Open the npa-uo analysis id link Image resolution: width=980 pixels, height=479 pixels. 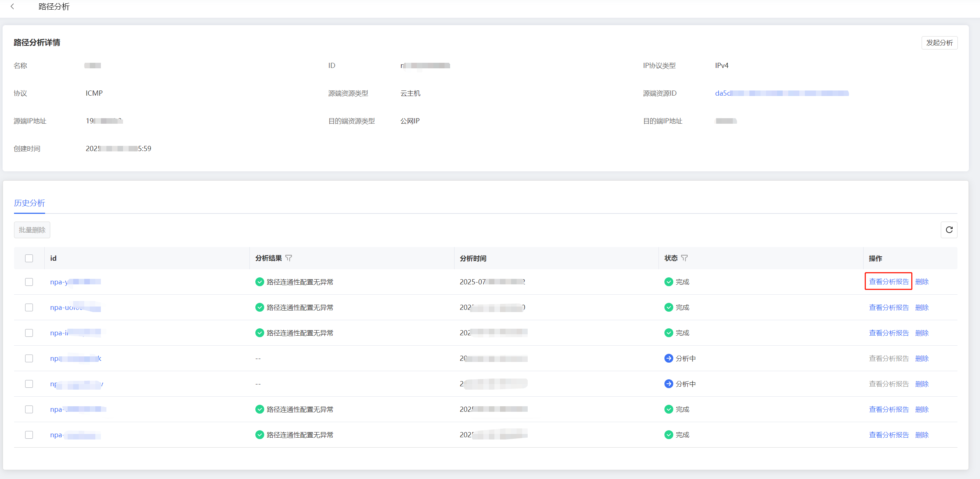75,307
